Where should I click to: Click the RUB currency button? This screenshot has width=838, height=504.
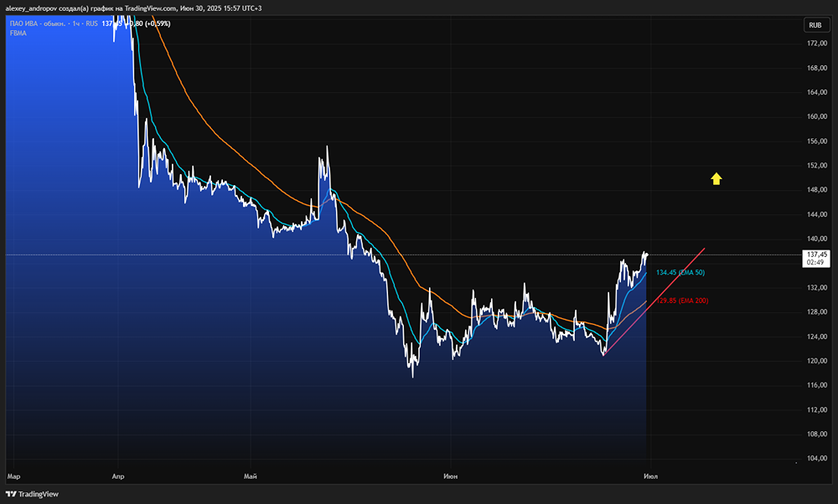815,25
